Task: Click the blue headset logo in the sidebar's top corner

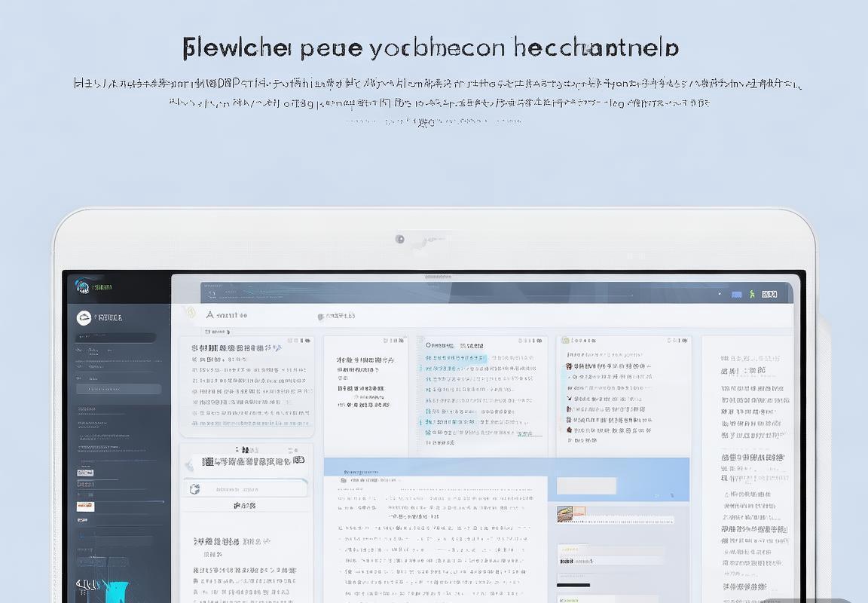Action: [82, 286]
